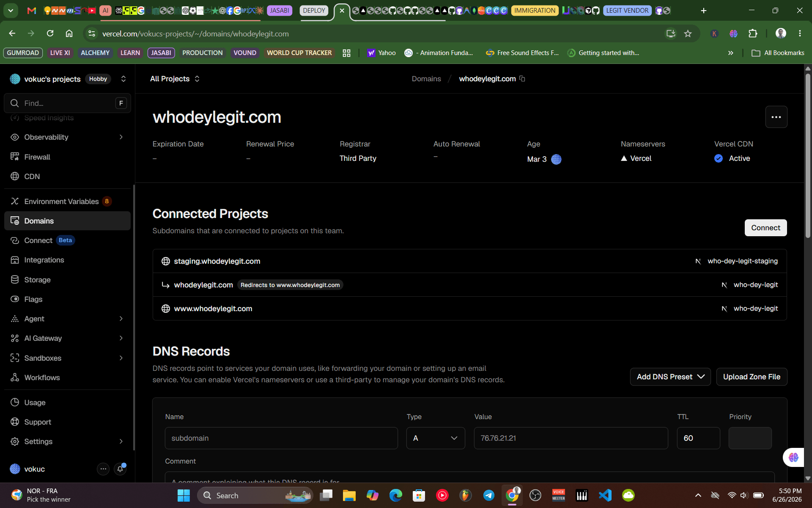
Task: Click the sidebar Find search box
Action: click(68, 103)
